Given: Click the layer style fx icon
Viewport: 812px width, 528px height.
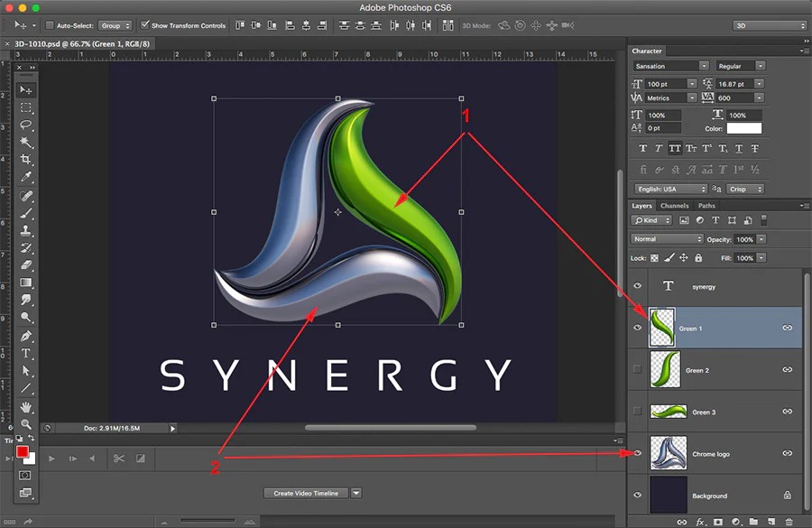Looking at the screenshot, I should pyautogui.click(x=700, y=522).
